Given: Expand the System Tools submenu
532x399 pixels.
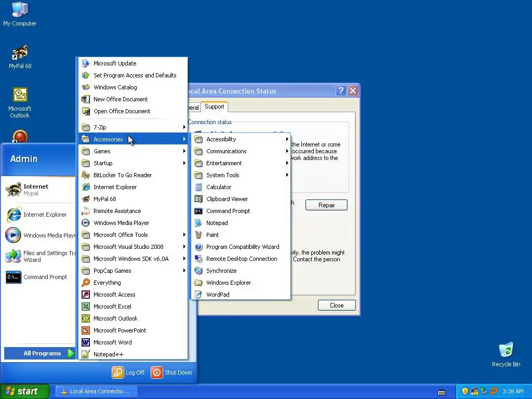Looking at the screenshot, I should click(241, 175).
